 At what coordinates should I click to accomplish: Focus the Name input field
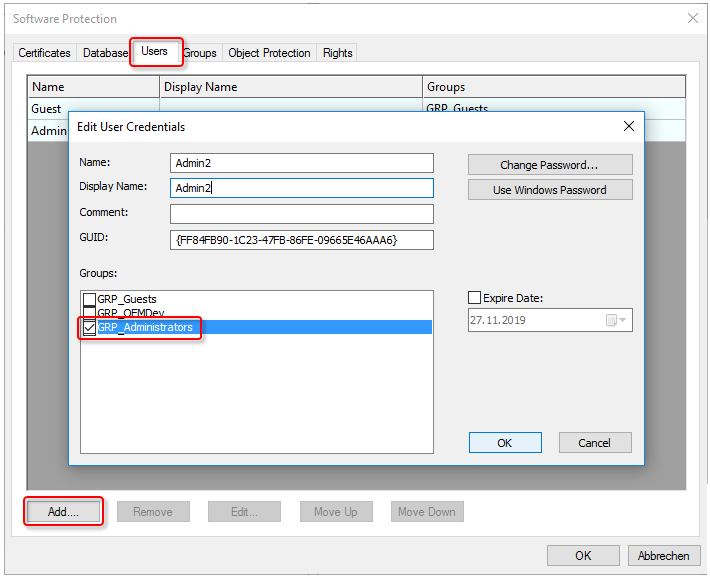click(x=302, y=163)
